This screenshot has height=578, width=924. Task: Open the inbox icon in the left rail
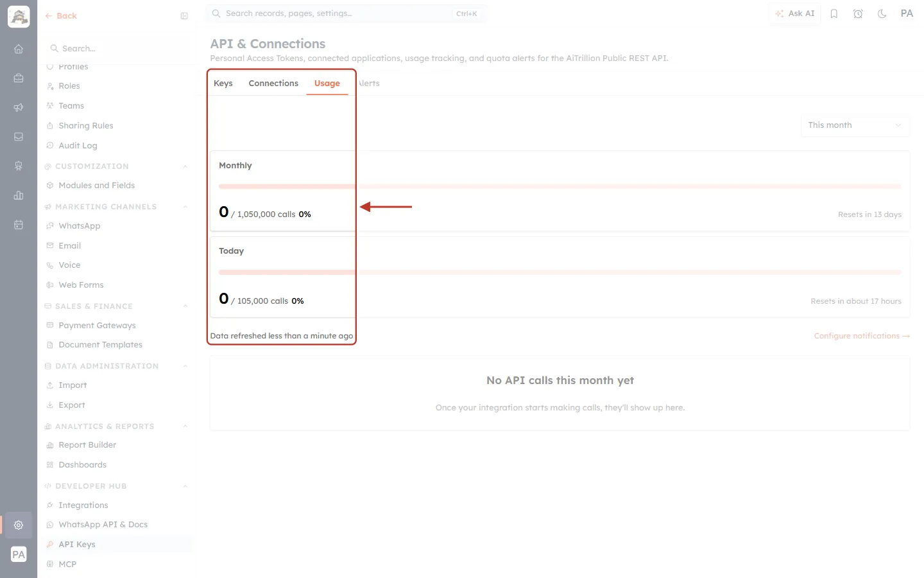point(19,137)
